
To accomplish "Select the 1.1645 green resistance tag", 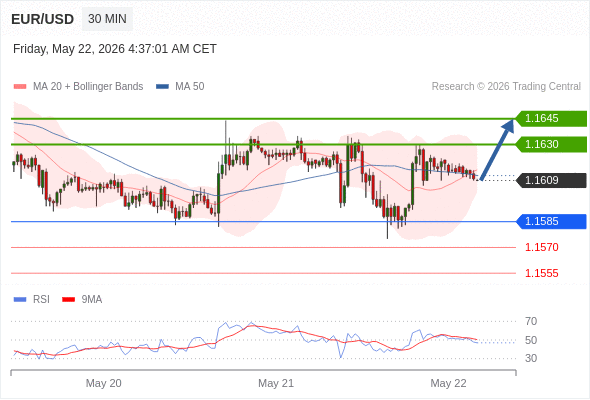I will tap(551, 119).
